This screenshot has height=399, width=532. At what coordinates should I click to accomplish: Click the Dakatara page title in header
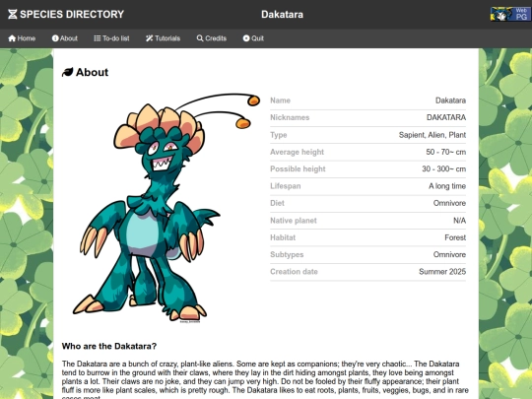282,15
